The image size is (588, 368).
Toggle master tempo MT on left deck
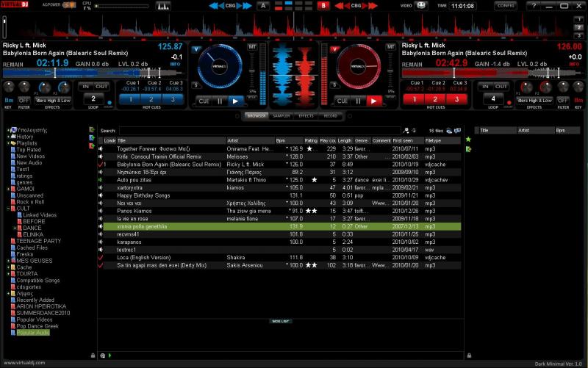point(252,47)
